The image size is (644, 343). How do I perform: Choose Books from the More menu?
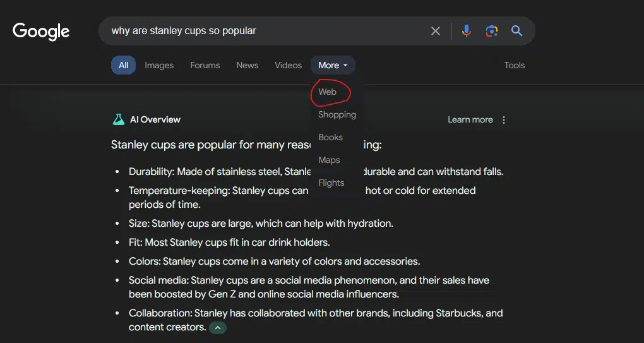pos(331,137)
